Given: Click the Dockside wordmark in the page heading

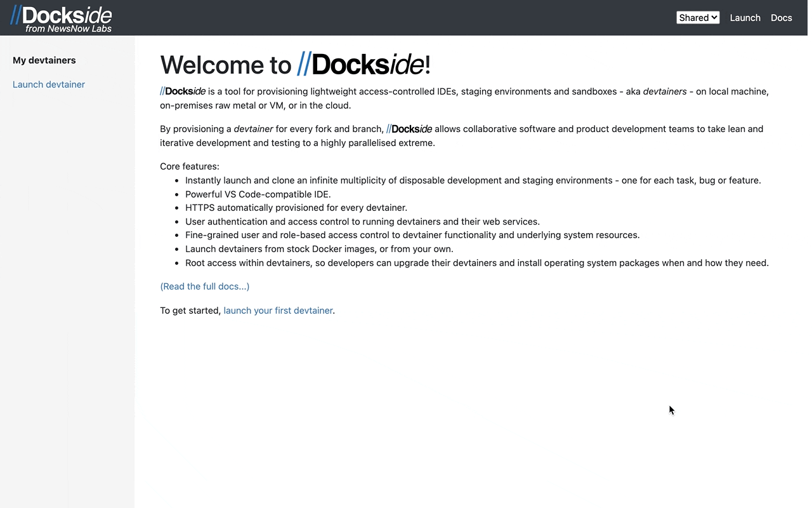Looking at the screenshot, I should [363, 64].
